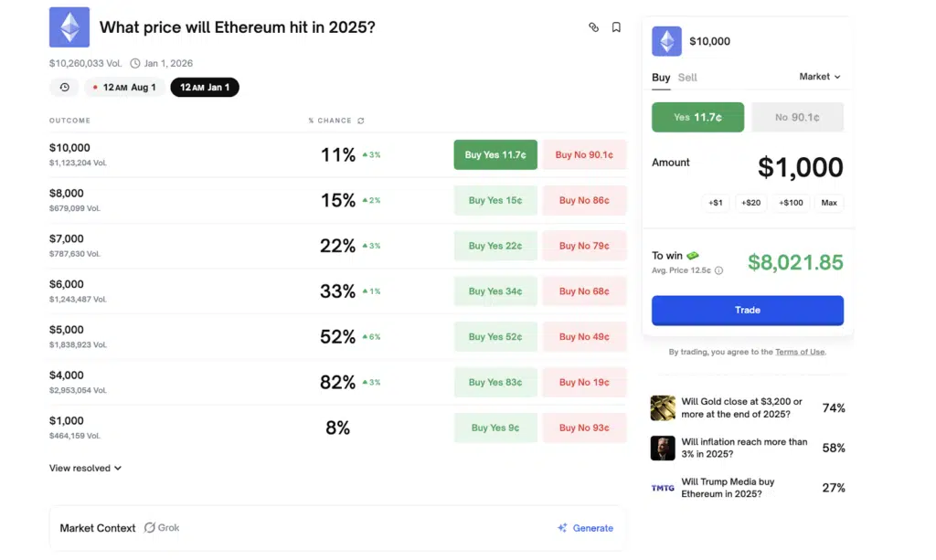
Task: Generate the market context summary
Action: coord(585,528)
